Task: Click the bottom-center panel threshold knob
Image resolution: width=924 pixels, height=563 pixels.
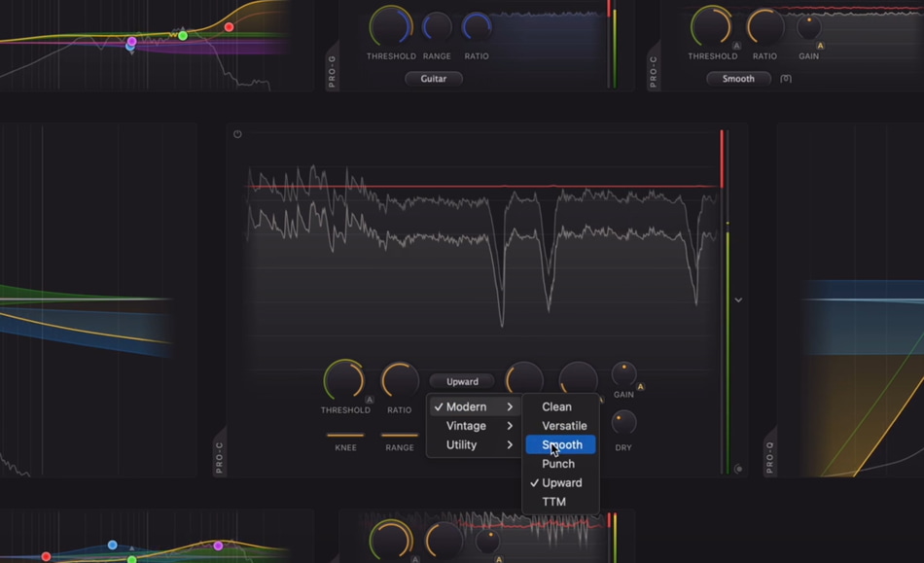Action: [x=391, y=541]
